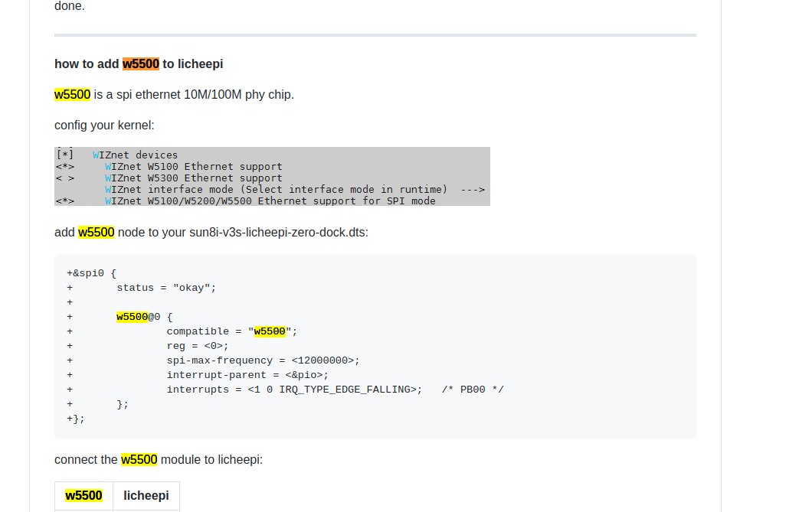Click 'WIZnet W5300 Ethernet support' line
812x512 pixels.
193,178
